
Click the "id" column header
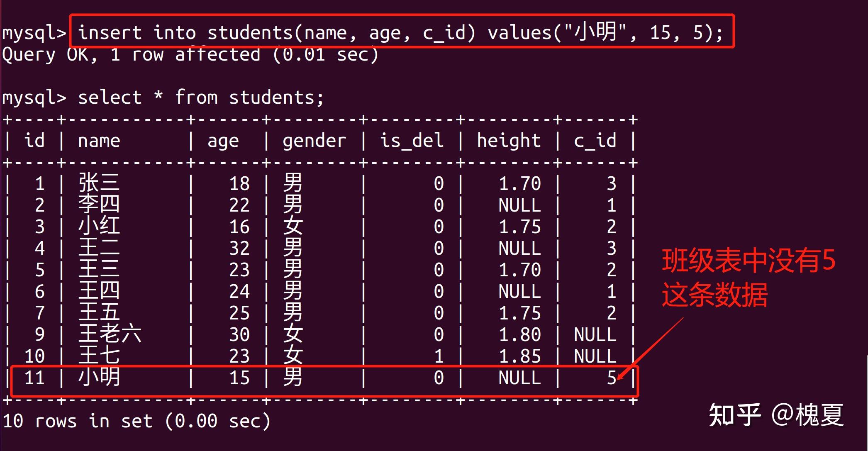[x=34, y=140]
